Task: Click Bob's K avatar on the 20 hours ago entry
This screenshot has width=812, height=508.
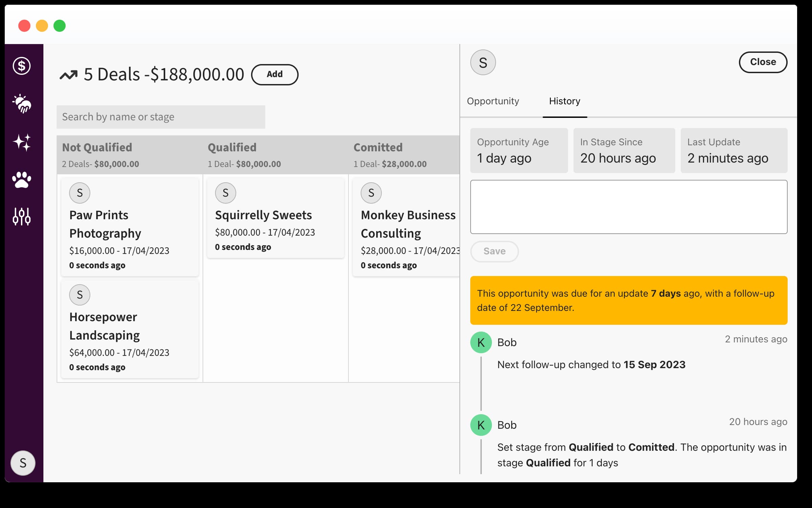Action: (481, 425)
